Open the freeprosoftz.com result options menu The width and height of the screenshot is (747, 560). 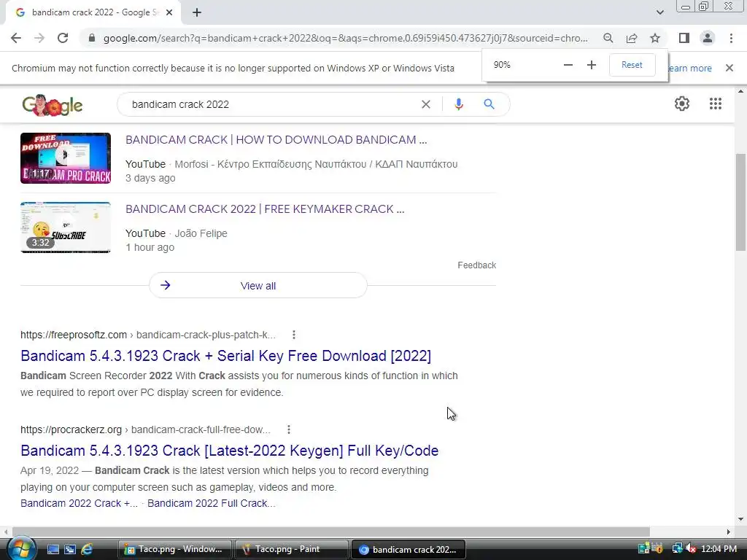(294, 335)
